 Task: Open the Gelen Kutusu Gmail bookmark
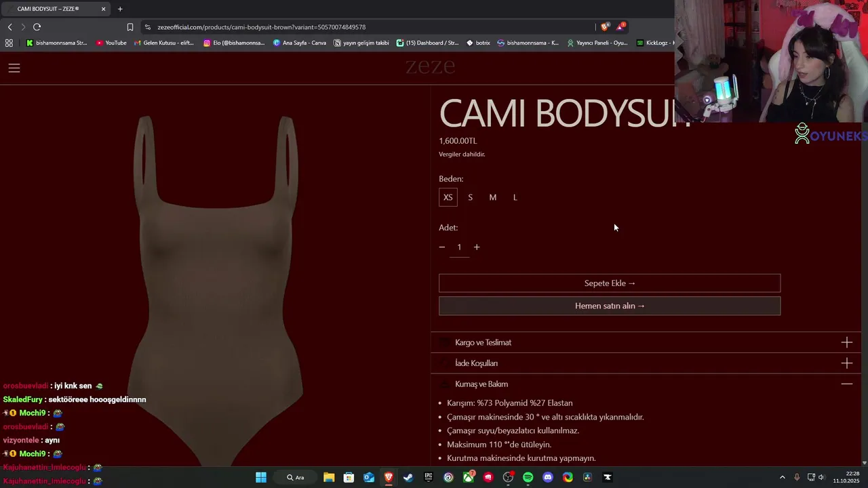coord(164,43)
